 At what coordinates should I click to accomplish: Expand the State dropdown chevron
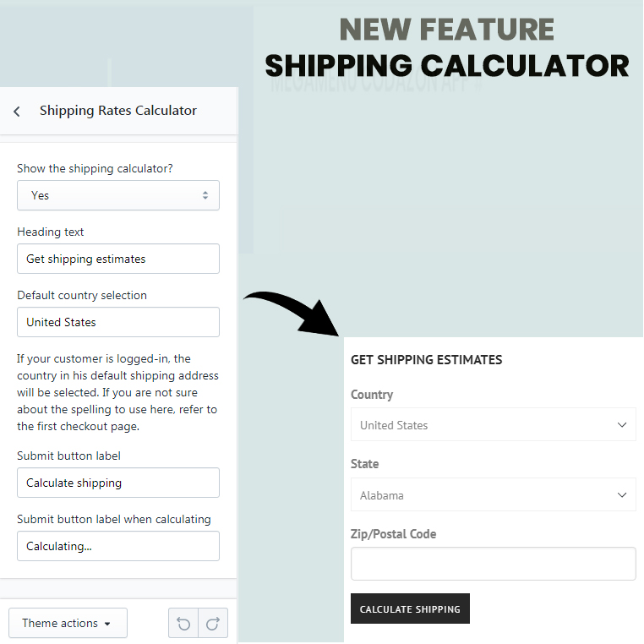tap(622, 495)
